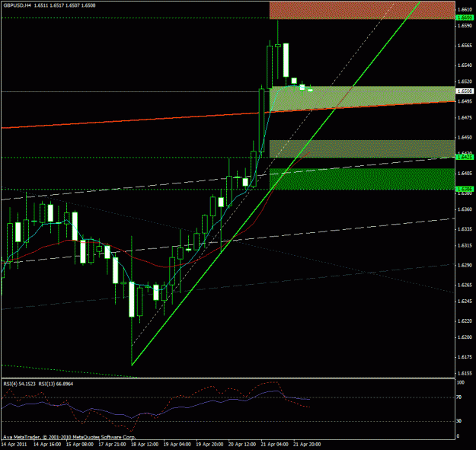The height and width of the screenshot is (450, 476).
Task: Click the RSI scale value 100
Action: [461, 383]
